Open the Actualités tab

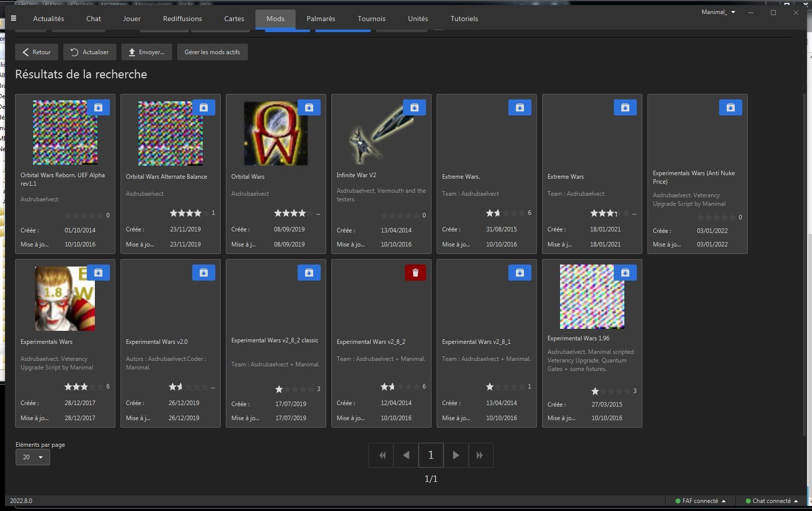click(x=49, y=19)
